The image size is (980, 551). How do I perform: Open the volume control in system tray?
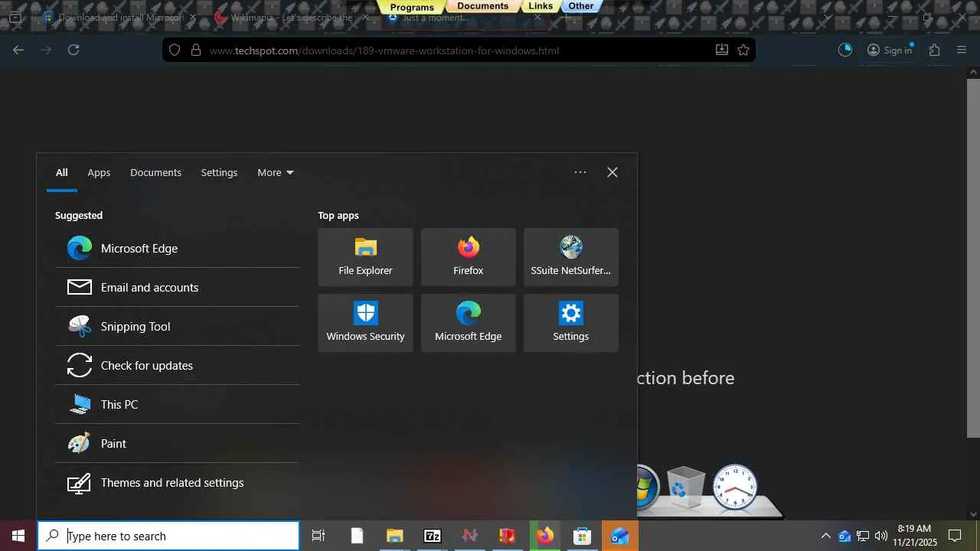[881, 536]
